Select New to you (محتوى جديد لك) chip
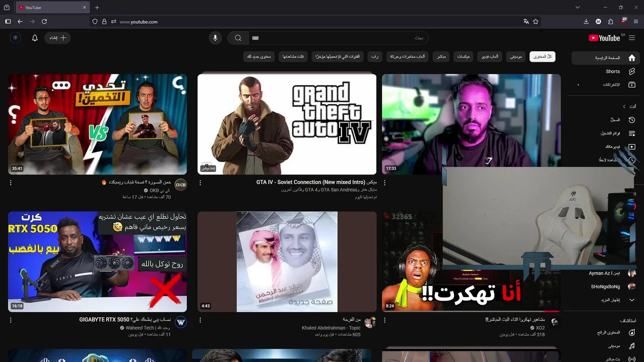The image size is (644, 362). (259, 57)
